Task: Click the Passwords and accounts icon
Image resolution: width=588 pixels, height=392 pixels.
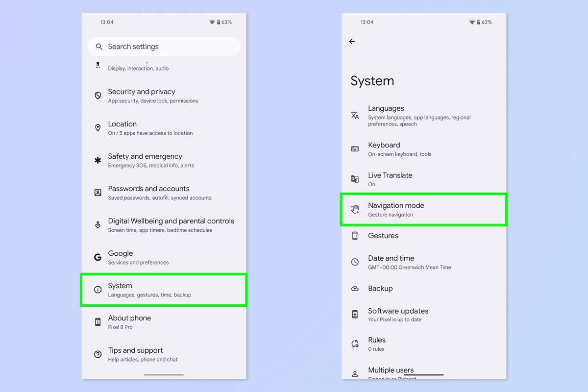Action: [x=98, y=193]
